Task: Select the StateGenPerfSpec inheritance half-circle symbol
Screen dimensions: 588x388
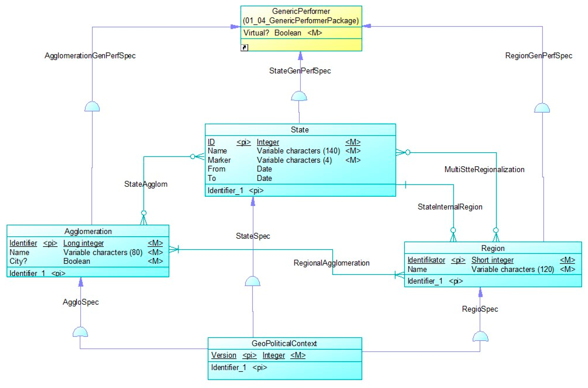Action: point(299,97)
